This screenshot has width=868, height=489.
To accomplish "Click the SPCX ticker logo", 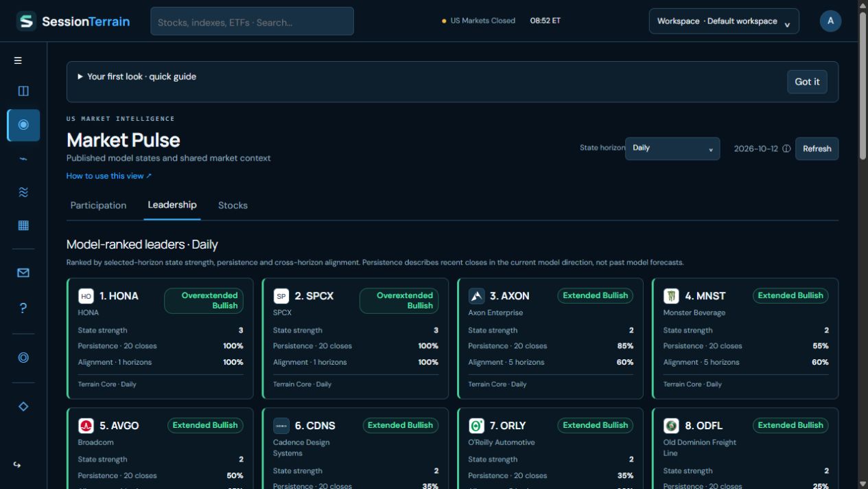I will tap(281, 296).
